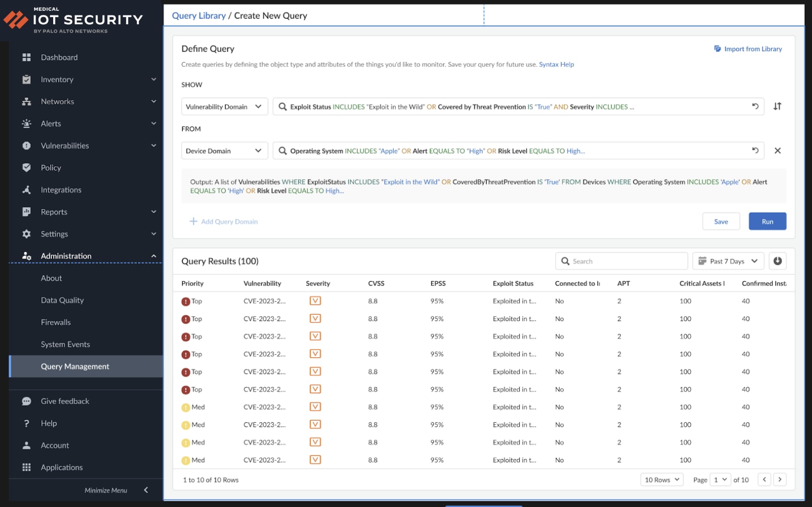Click the Policy shield icon
812x507 pixels.
point(26,168)
